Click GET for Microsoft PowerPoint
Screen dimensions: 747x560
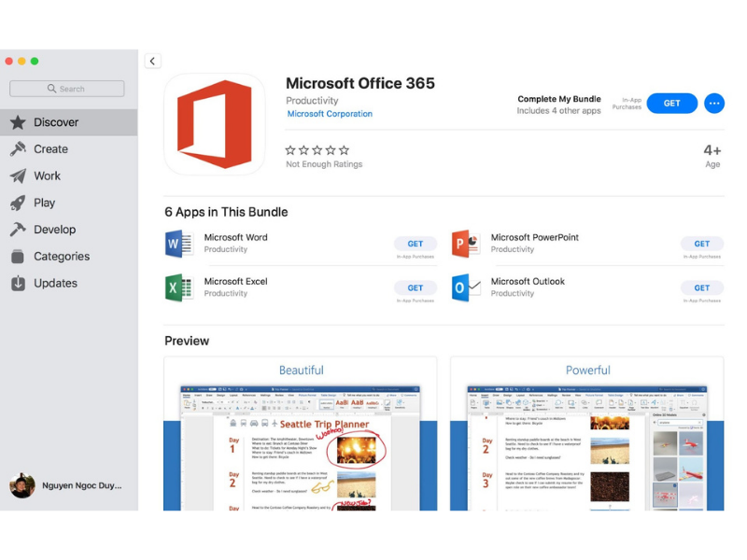pos(702,244)
